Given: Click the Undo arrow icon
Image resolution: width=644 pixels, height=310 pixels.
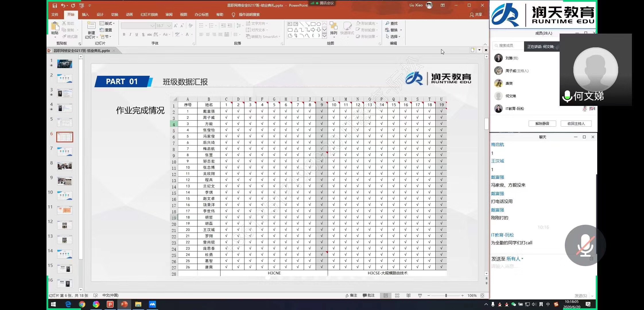Looking at the screenshot, I should pos(63,5).
